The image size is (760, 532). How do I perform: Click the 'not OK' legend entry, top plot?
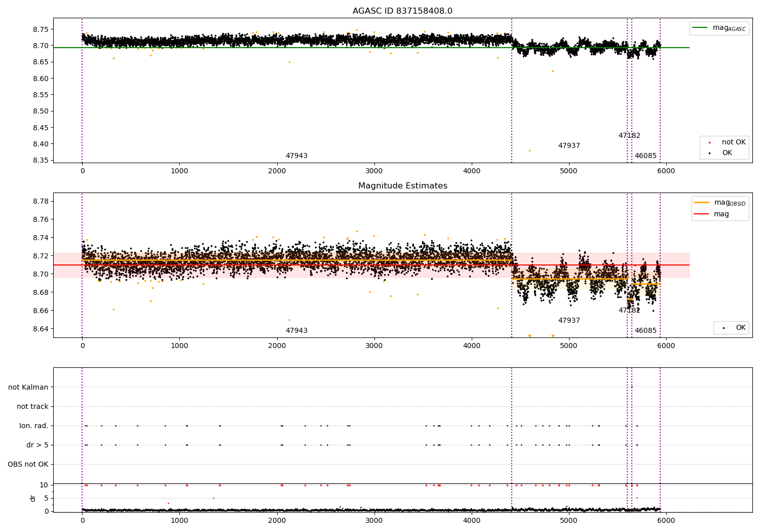point(734,142)
